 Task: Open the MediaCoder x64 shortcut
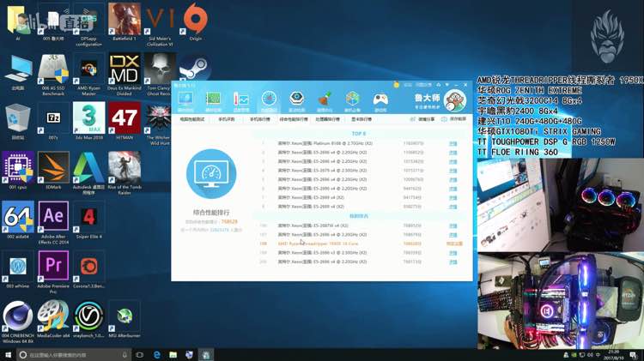(x=53, y=320)
